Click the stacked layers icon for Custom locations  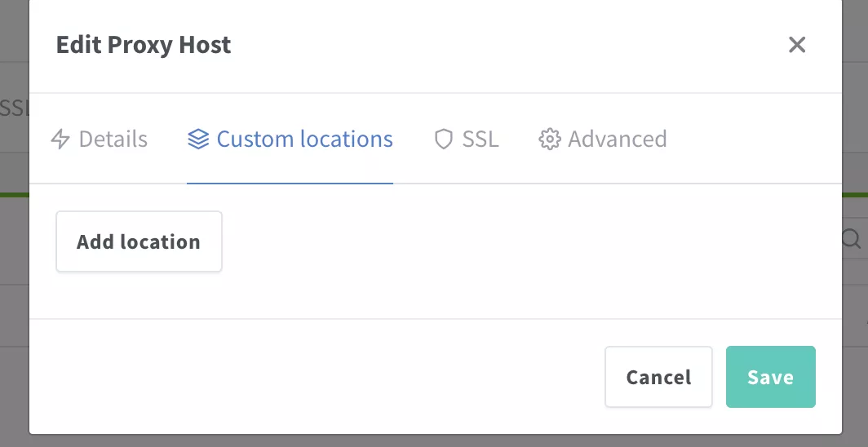[x=197, y=139]
